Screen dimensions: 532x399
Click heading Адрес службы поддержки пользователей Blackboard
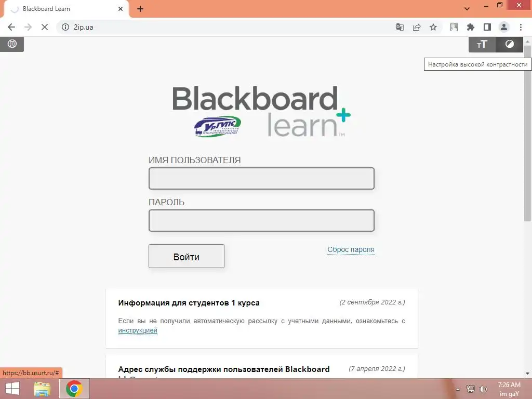pos(223,369)
